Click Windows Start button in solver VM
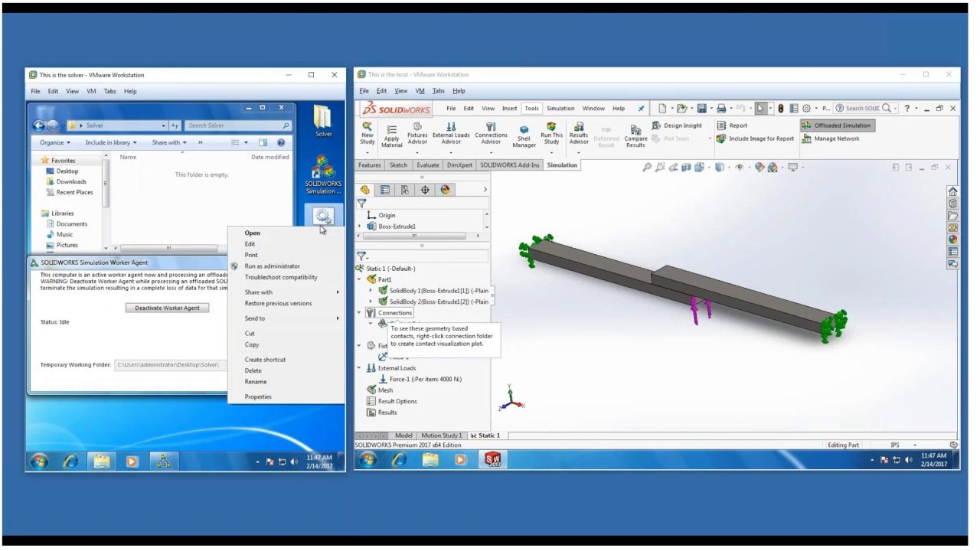980x551 pixels. pos(39,461)
